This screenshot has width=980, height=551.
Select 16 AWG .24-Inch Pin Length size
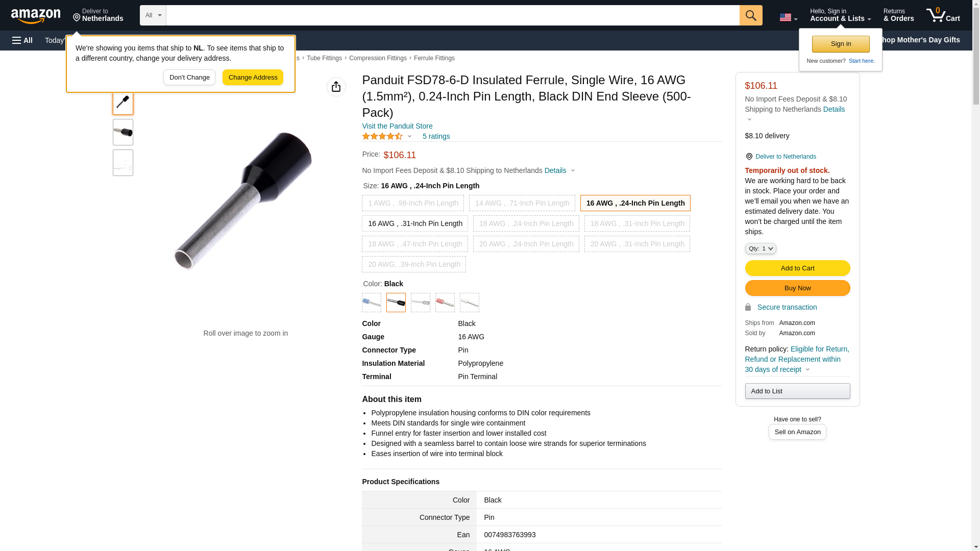click(635, 203)
